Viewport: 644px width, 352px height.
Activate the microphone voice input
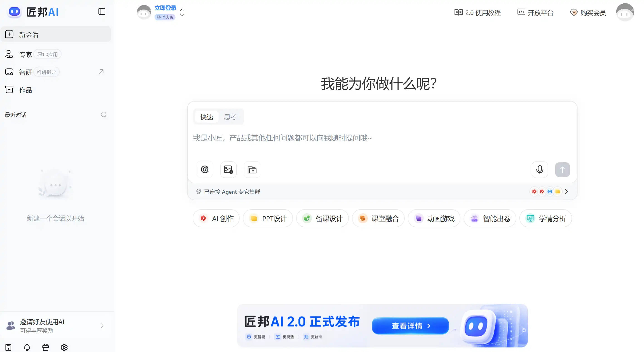click(539, 169)
